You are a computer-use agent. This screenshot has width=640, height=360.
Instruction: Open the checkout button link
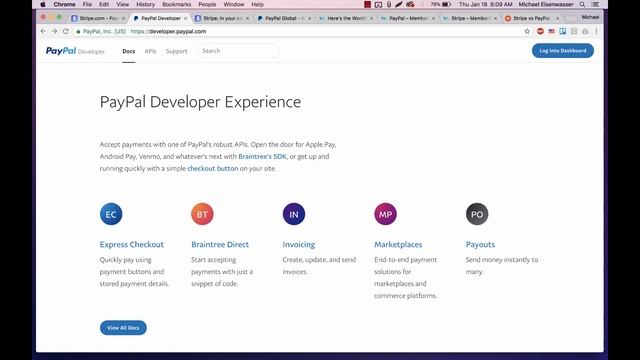pyautogui.click(x=213, y=168)
